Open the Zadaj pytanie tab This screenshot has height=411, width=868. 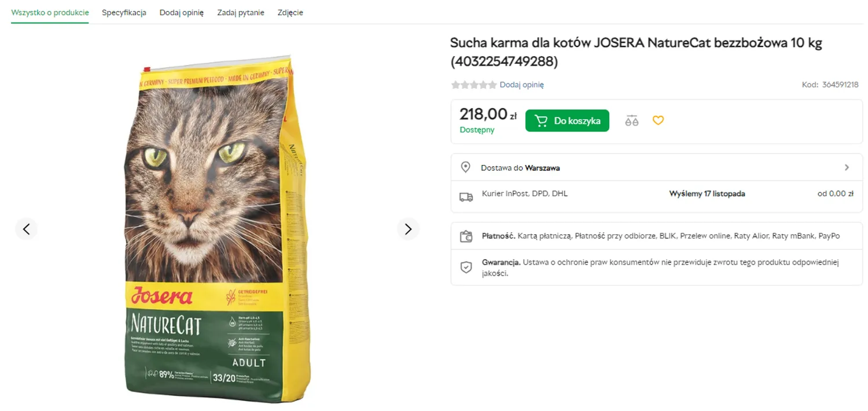pyautogui.click(x=241, y=13)
